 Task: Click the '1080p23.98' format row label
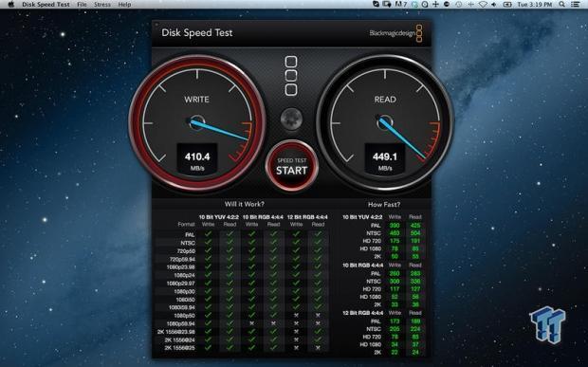tap(181, 266)
